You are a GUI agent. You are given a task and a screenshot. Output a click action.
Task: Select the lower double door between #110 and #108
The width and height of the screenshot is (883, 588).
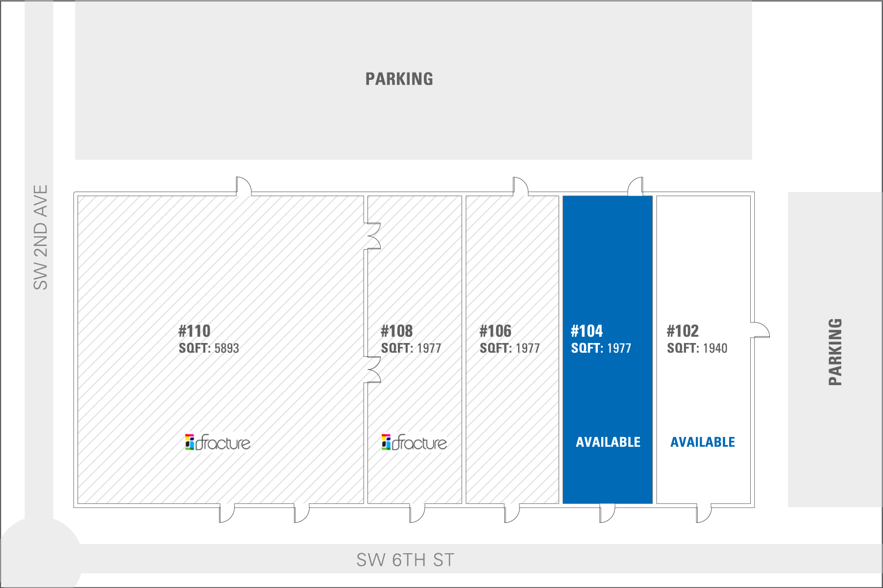373,369
